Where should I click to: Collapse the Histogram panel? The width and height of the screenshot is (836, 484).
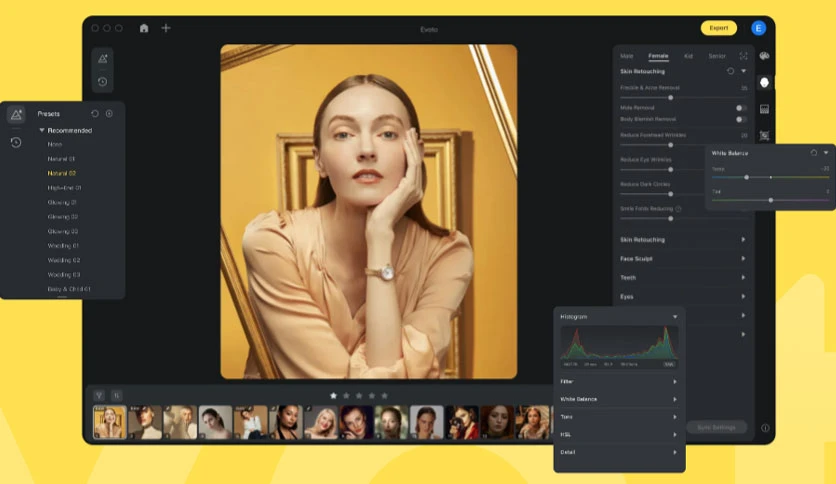[x=675, y=317]
